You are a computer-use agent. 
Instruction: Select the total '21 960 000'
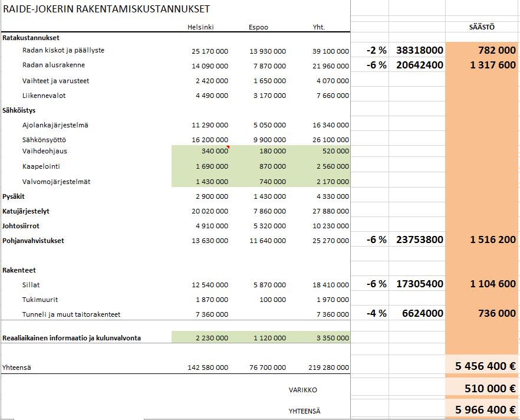[331, 66]
